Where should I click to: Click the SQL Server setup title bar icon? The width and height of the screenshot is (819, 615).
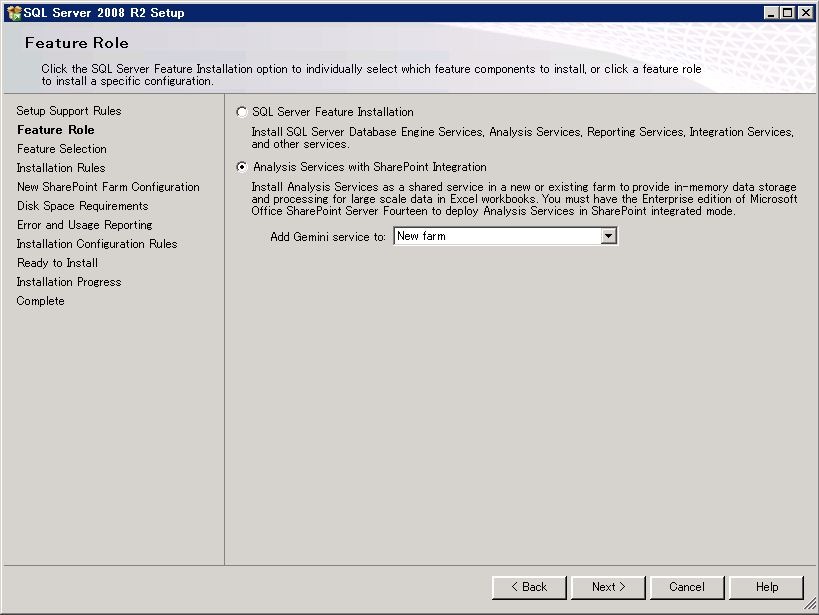tap(14, 13)
